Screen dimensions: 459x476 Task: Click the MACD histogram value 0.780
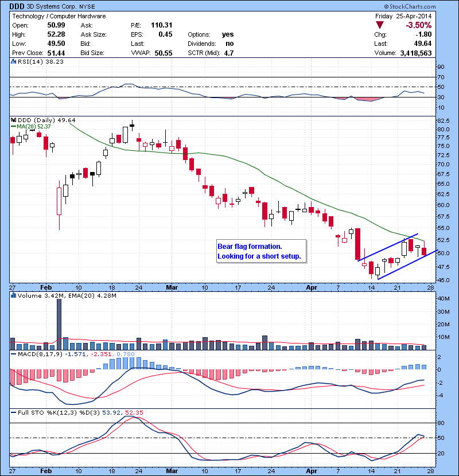[x=126, y=354]
